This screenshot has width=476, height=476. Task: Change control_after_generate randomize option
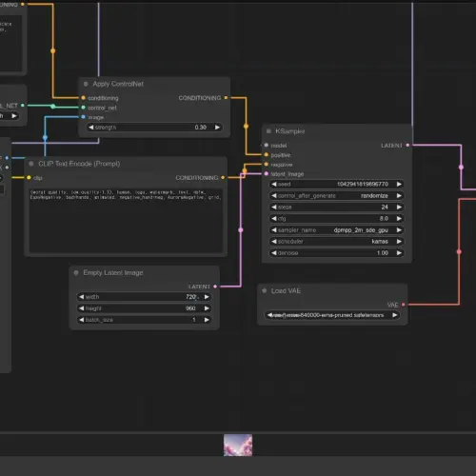point(337,196)
